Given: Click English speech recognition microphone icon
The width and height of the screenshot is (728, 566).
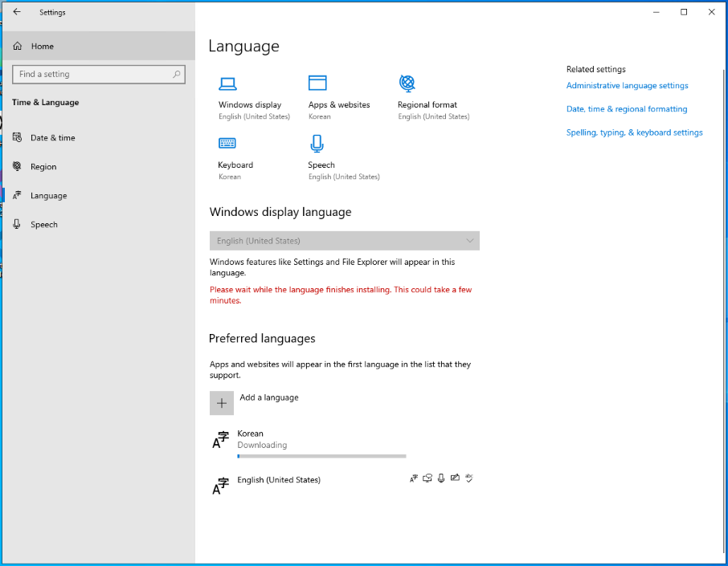Looking at the screenshot, I should click(441, 478).
